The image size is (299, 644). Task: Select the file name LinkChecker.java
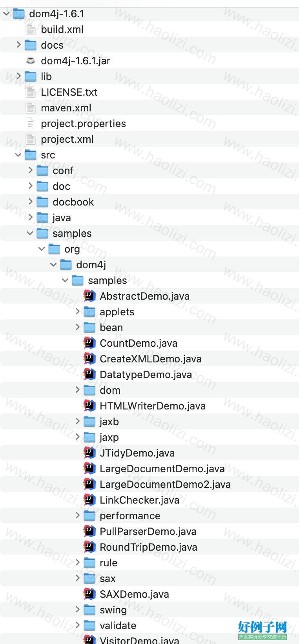click(x=139, y=500)
